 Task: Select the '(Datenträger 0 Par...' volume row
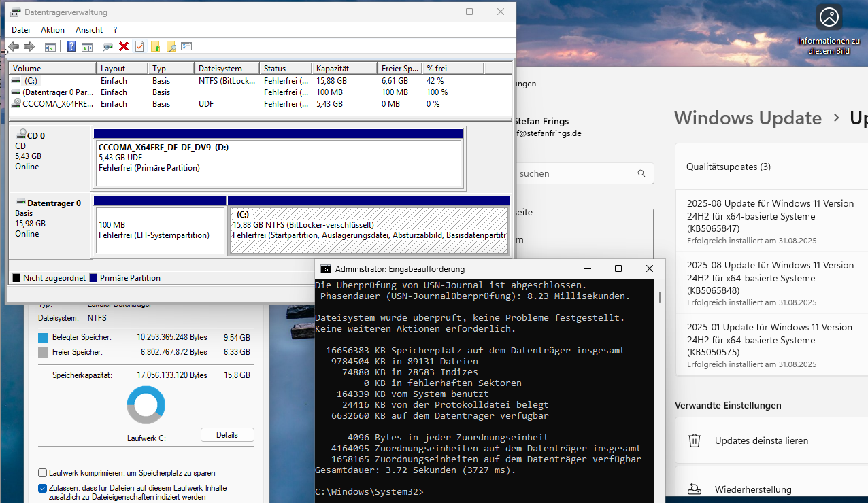tap(260, 92)
